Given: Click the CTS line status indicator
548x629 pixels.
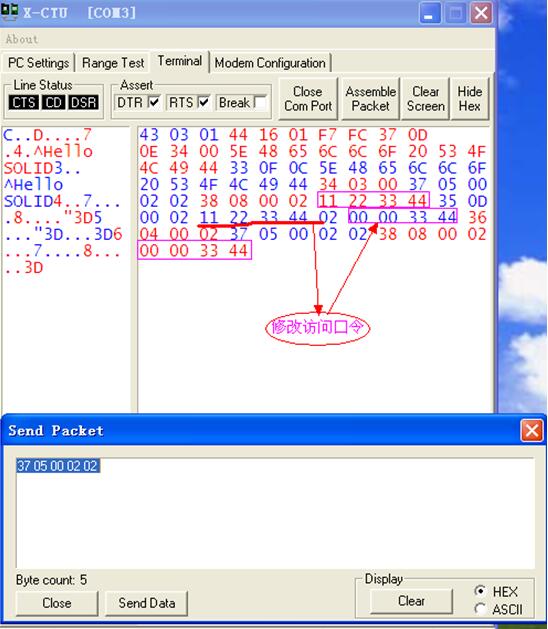Looking at the screenshot, I should point(24,103).
